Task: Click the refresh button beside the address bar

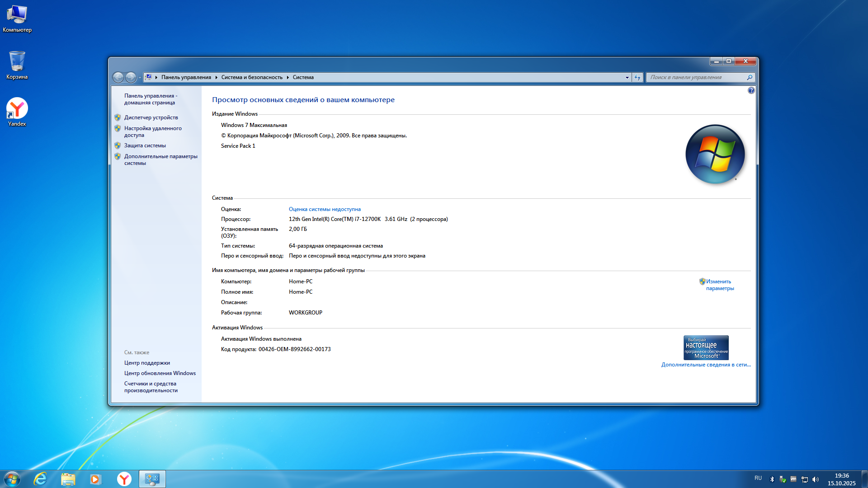Action: click(637, 77)
